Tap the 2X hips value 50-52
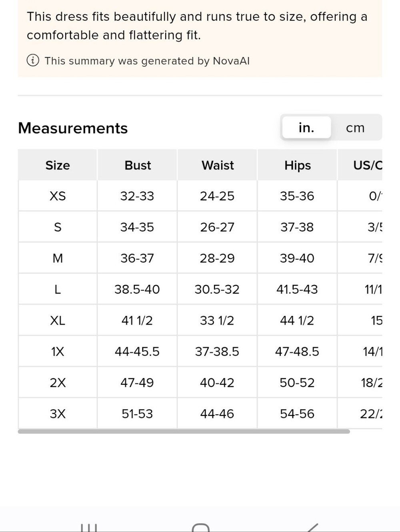The height and width of the screenshot is (532, 400). click(297, 383)
